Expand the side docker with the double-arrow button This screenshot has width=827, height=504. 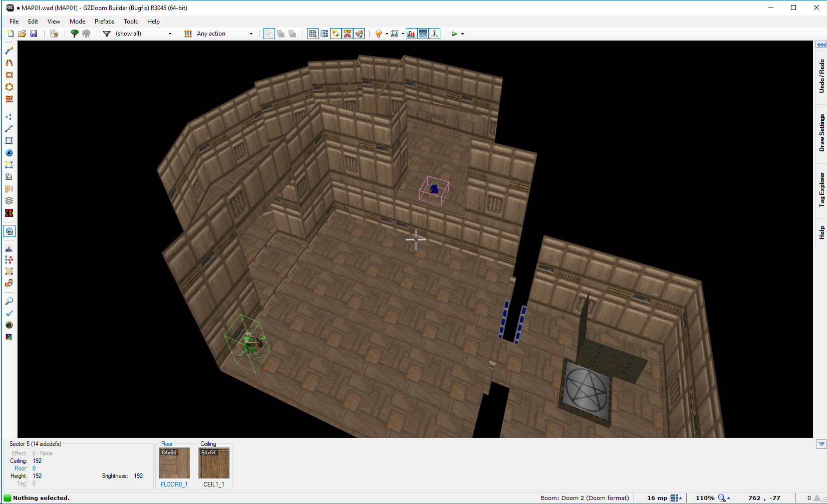click(821, 45)
